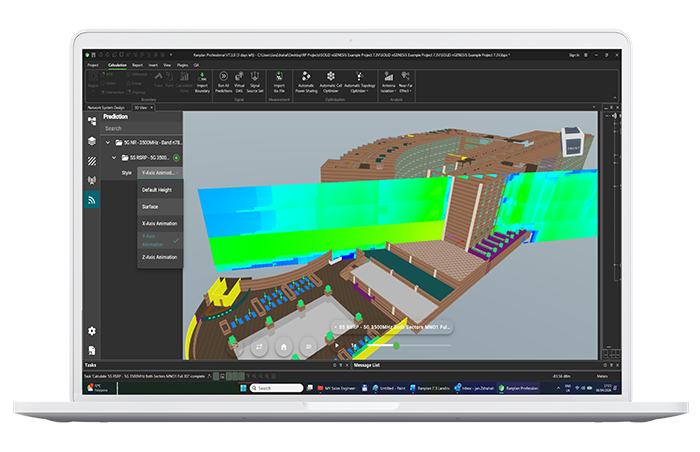Open the antenna sidebar panel icon
This screenshot has width=700, height=452.
click(x=92, y=180)
